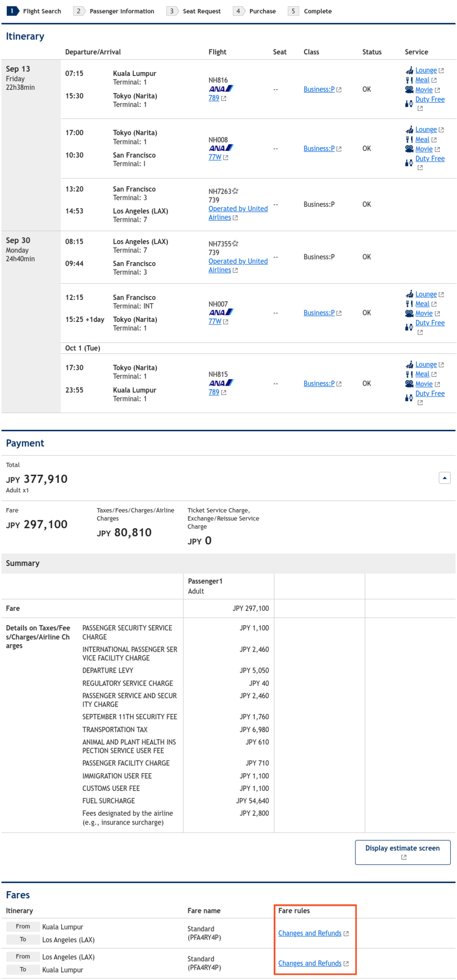Viewport: 457px width, 980px height.
Task: Click ANA logo on flight NH007
Action: (x=221, y=313)
